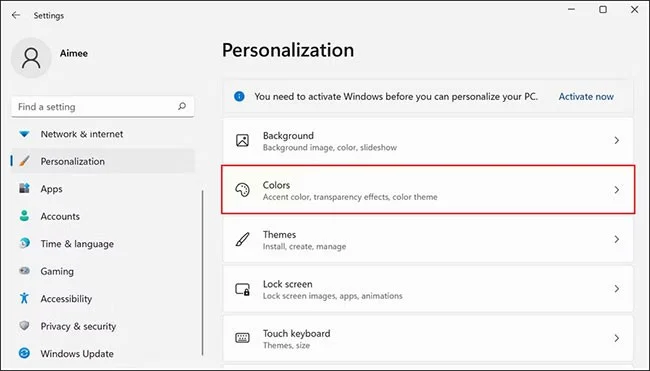Close the Settings window

pyautogui.click(x=634, y=9)
